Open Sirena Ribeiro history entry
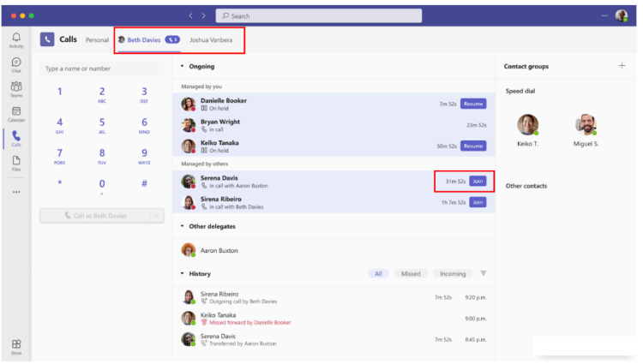The image size is (643, 364). 334,297
